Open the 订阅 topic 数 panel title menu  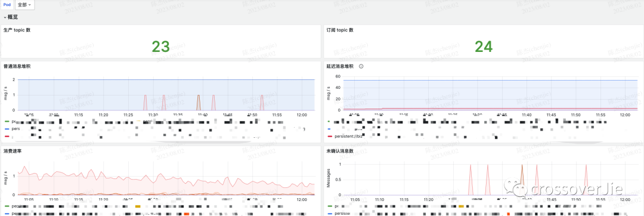point(340,30)
